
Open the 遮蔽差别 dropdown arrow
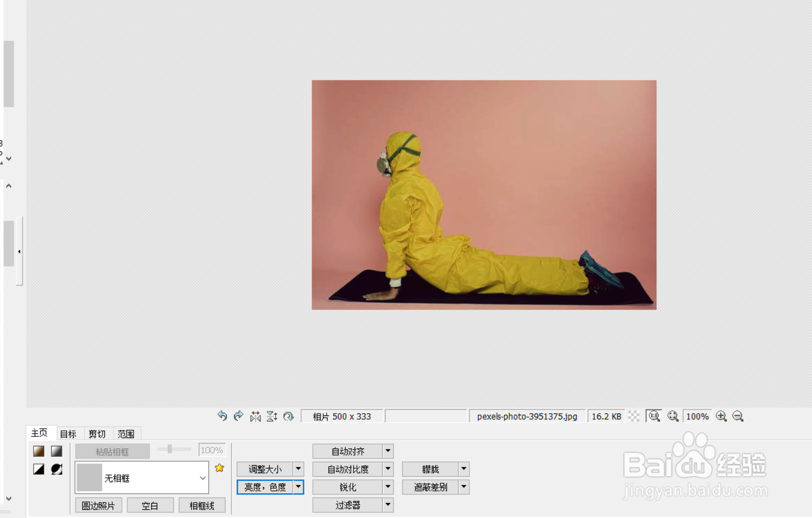(x=464, y=487)
